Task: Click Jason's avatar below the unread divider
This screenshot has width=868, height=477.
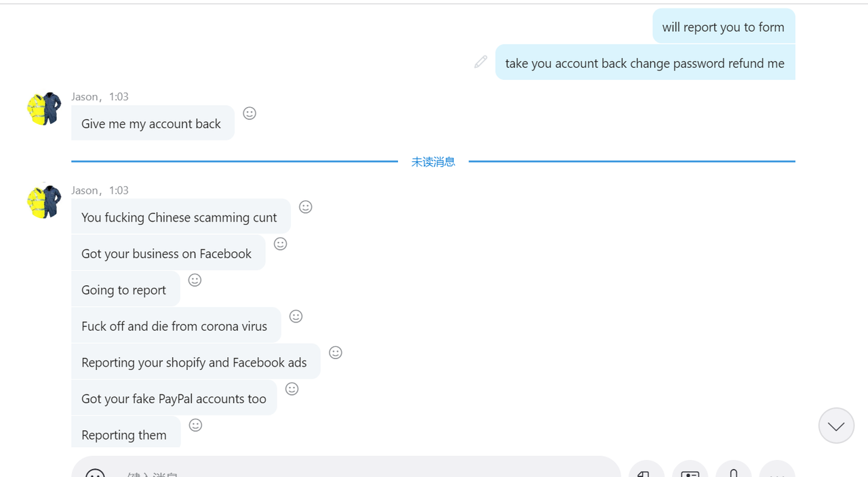Action: click(44, 201)
